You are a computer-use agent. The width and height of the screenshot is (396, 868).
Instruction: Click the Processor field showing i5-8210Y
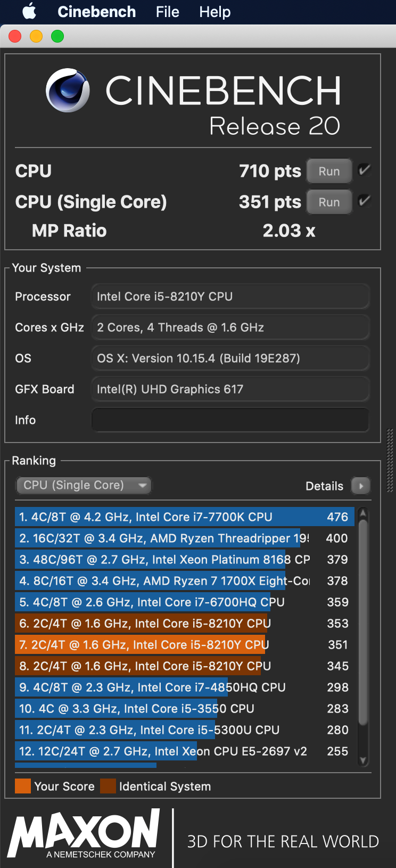tap(230, 297)
